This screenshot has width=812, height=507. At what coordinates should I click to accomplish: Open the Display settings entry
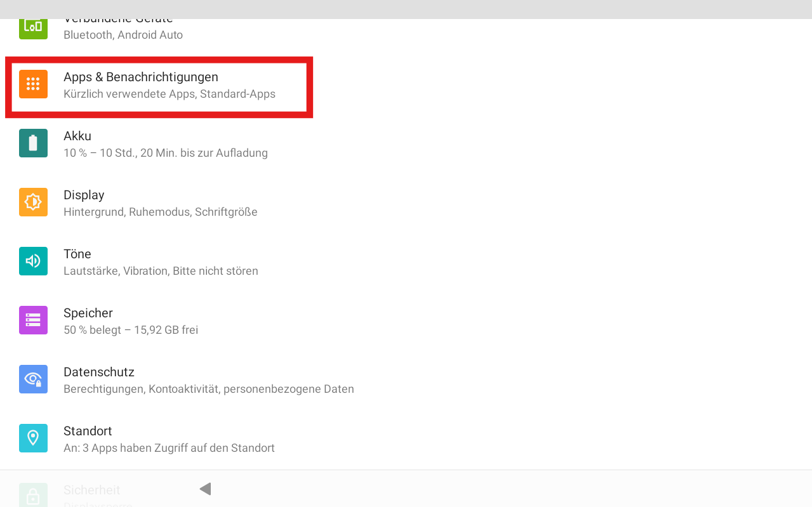tap(406, 203)
